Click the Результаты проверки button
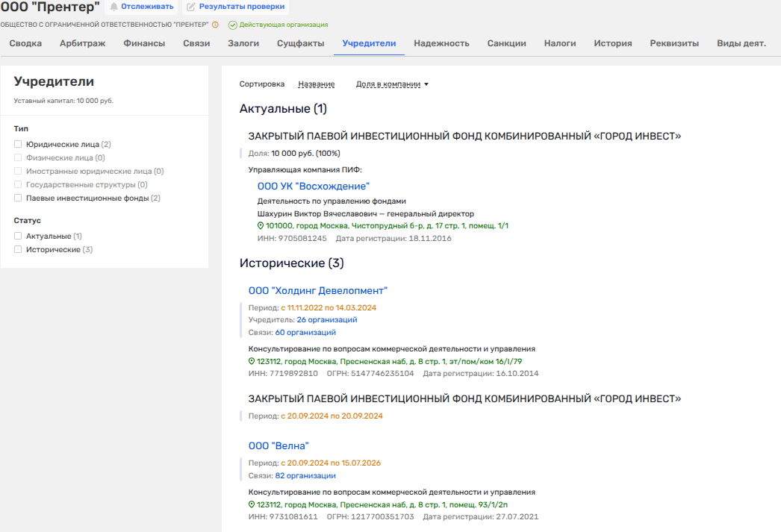This screenshot has width=781, height=532. coord(236,7)
